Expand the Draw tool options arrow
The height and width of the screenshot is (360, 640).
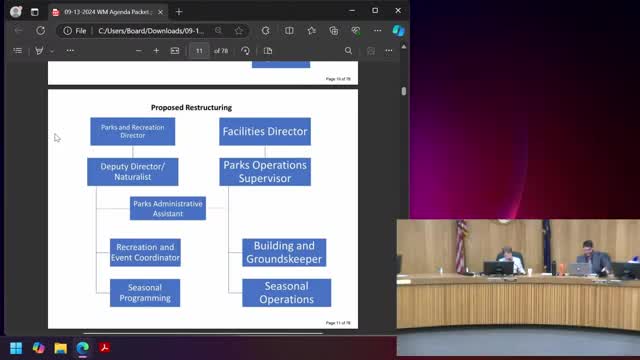(x=52, y=51)
